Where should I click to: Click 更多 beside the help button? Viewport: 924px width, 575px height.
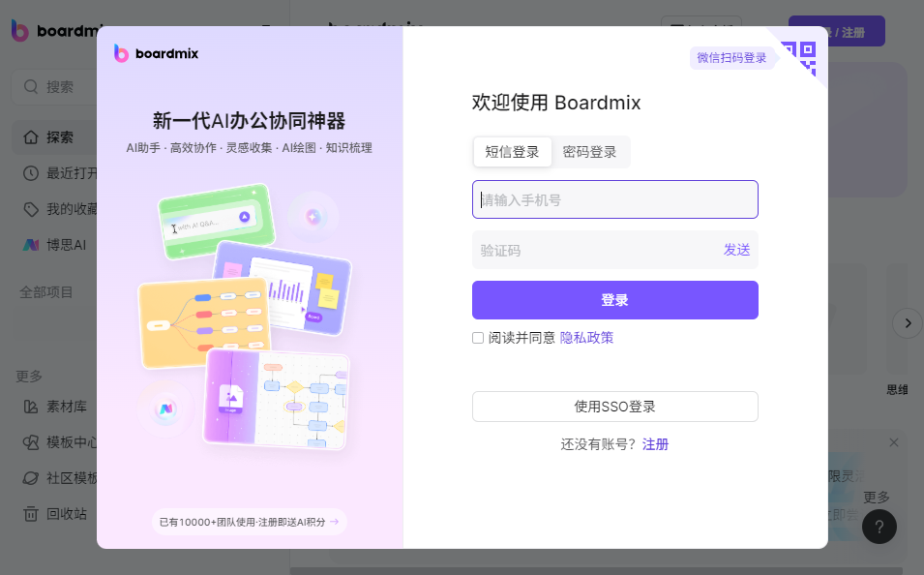click(x=877, y=498)
